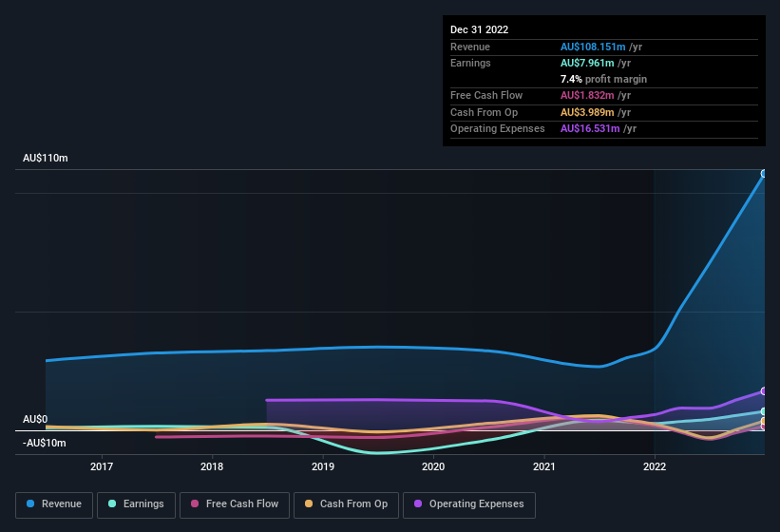Click the AU$0 y-axis label
The height and width of the screenshot is (532, 780).
pos(35,419)
